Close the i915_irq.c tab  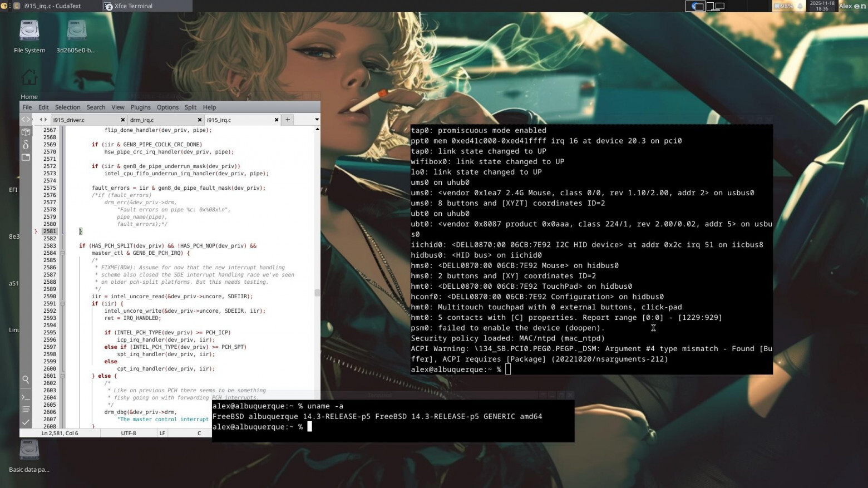click(x=277, y=120)
